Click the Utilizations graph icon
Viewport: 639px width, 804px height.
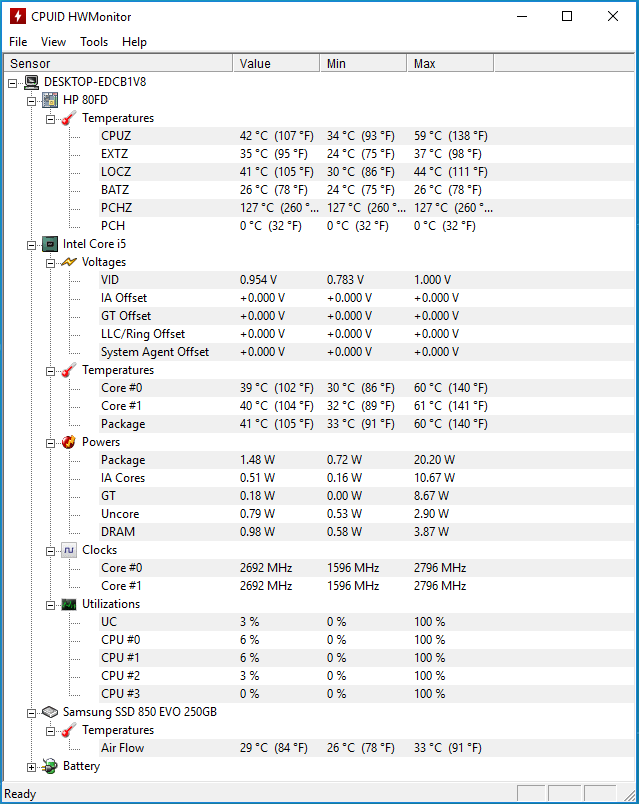coord(68,604)
